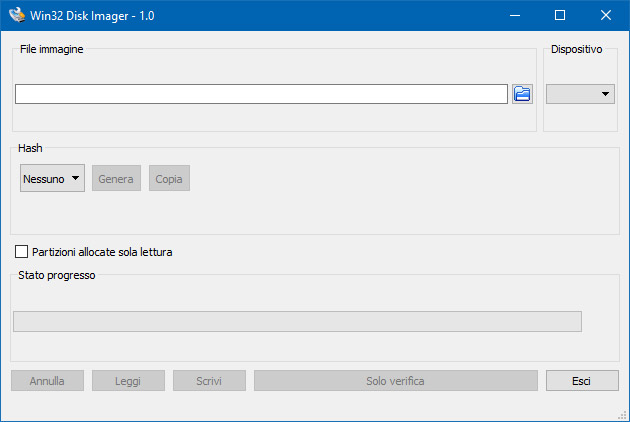Click the Genera hash button
630x422 pixels.
[x=116, y=179]
